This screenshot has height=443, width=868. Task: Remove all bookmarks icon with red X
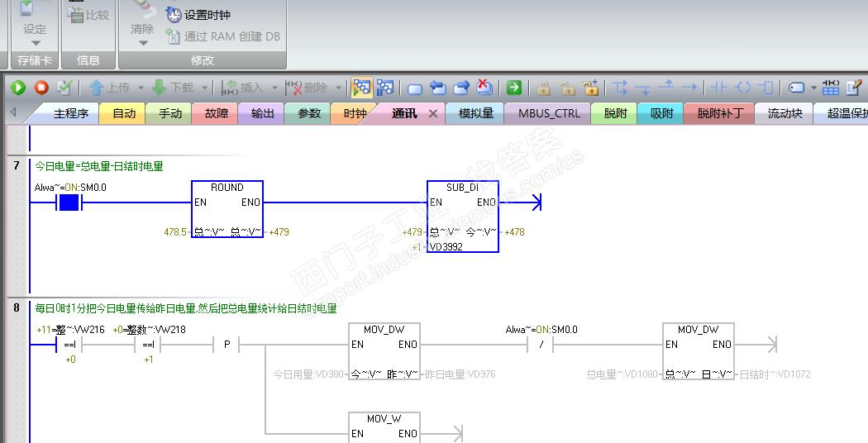(x=484, y=87)
